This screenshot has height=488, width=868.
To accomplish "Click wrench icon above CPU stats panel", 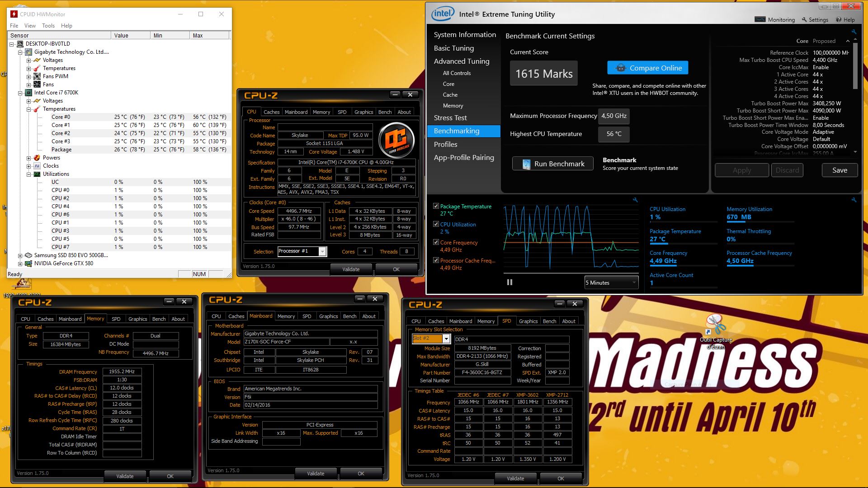I will tap(854, 200).
